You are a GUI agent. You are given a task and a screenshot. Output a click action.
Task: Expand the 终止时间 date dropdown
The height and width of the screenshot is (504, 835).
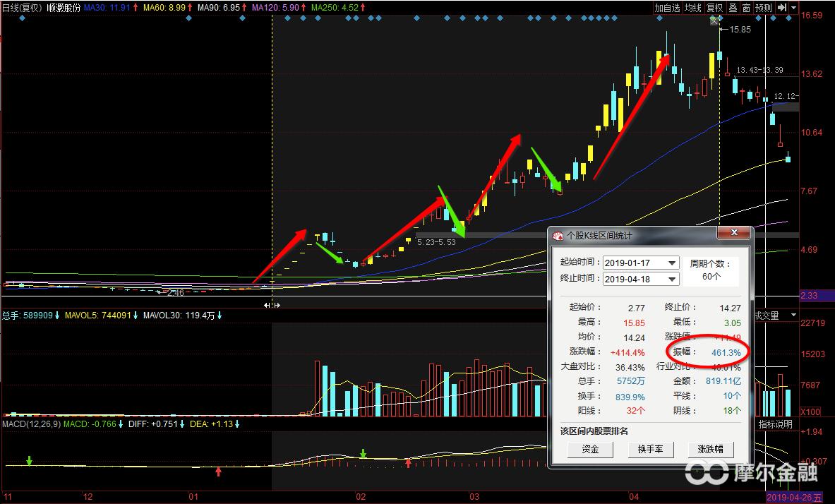point(671,279)
